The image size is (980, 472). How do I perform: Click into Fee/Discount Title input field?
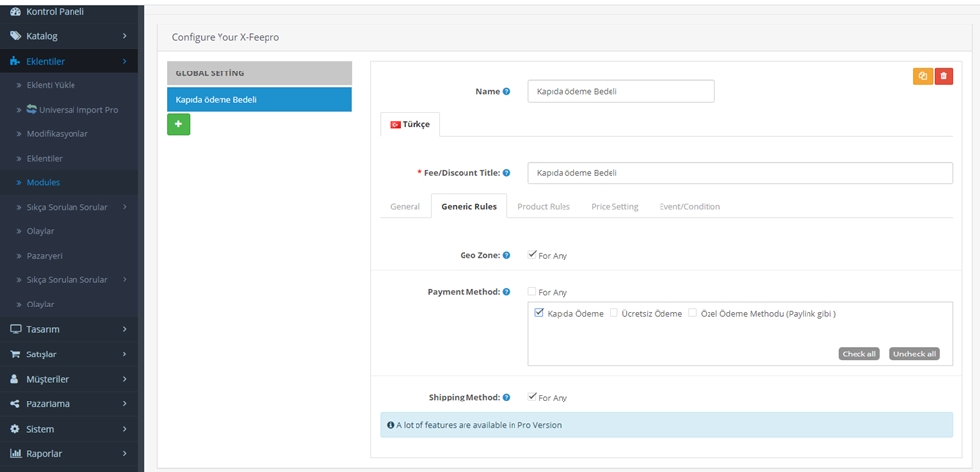(740, 173)
